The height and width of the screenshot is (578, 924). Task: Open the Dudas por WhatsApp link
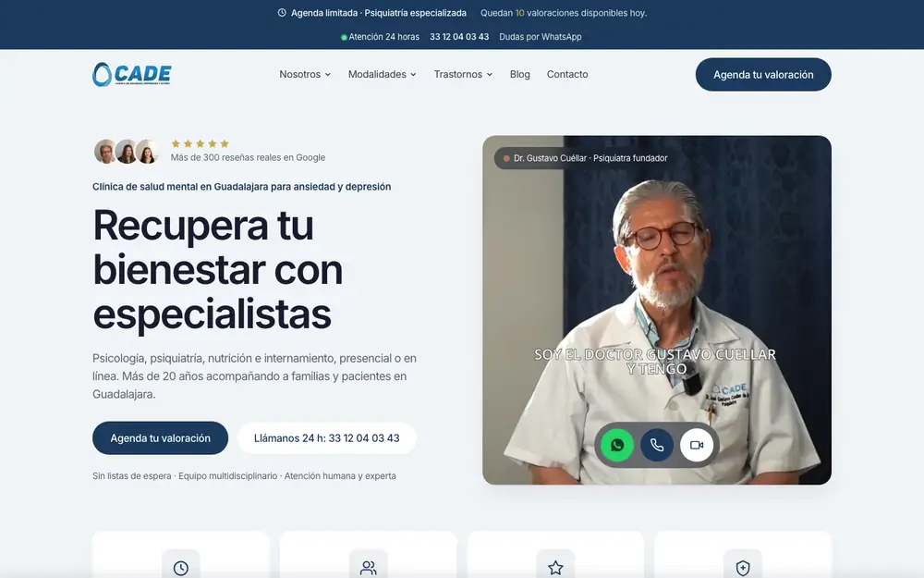(x=541, y=37)
